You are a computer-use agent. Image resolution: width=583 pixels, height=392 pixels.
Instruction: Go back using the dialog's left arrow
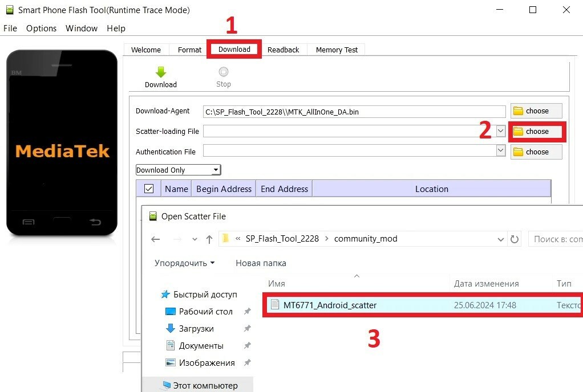tap(155, 239)
